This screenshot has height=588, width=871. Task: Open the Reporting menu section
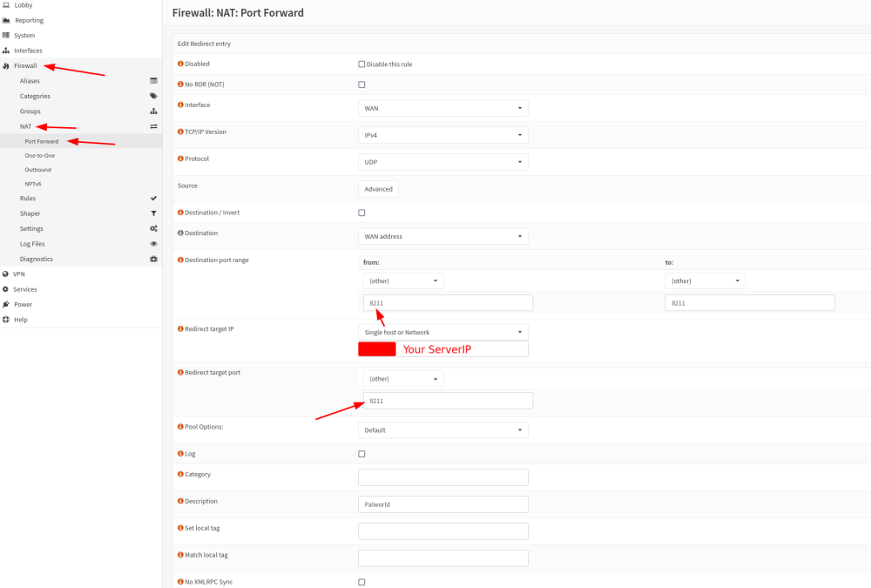click(29, 21)
